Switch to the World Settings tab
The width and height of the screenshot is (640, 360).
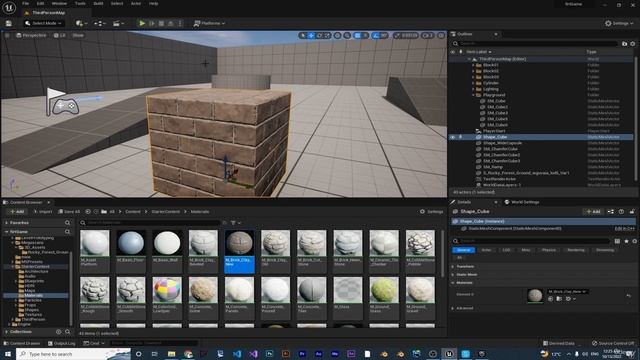pyautogui.click(x=522, y=202)
